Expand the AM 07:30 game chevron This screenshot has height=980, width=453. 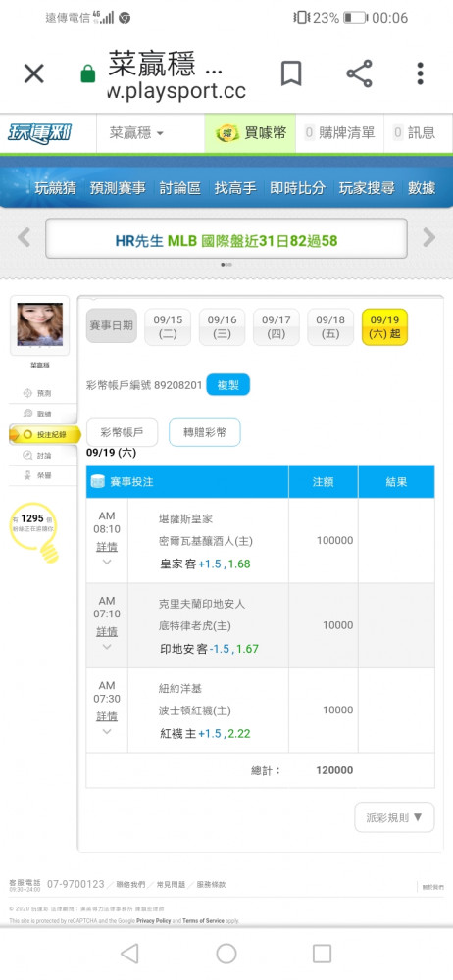(107, 731)
